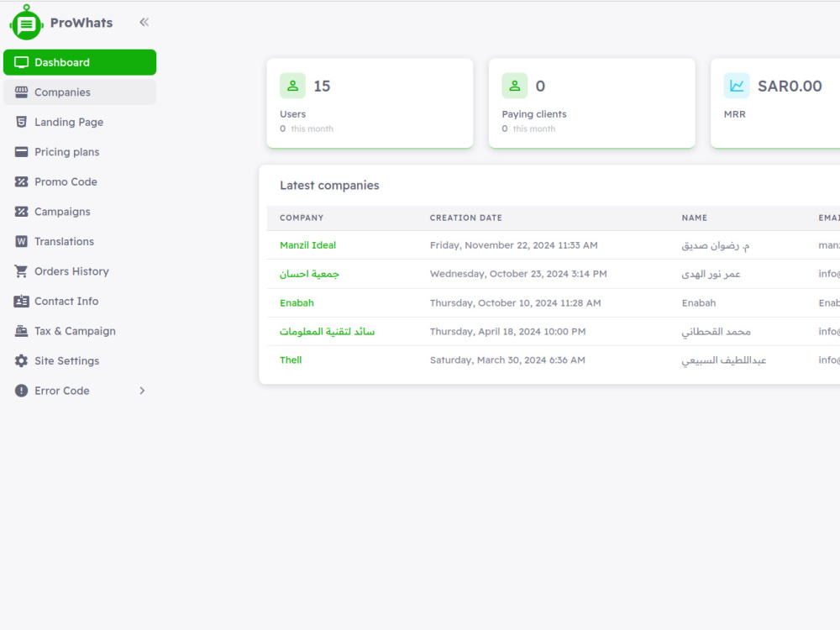This screenshot has height=630, width=840.
Task: Open Site Settings in the sidebar
Action: tap(80, 361)
